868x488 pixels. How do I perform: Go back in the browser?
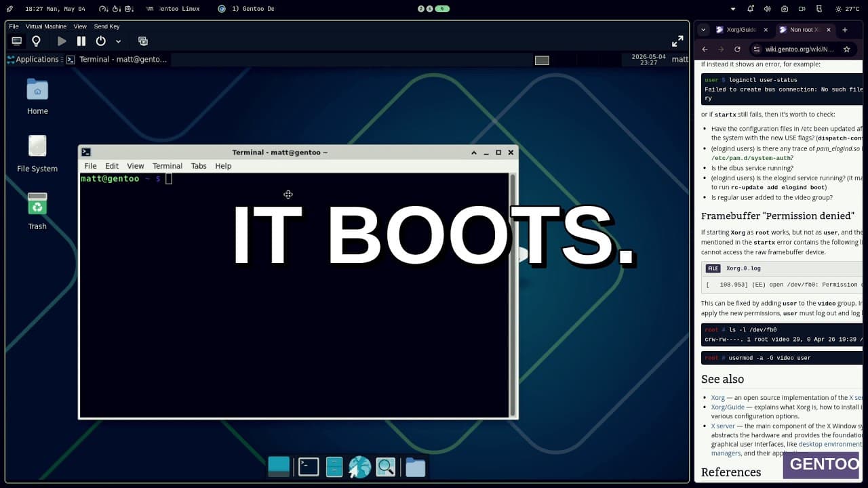(x=705, y=49)
